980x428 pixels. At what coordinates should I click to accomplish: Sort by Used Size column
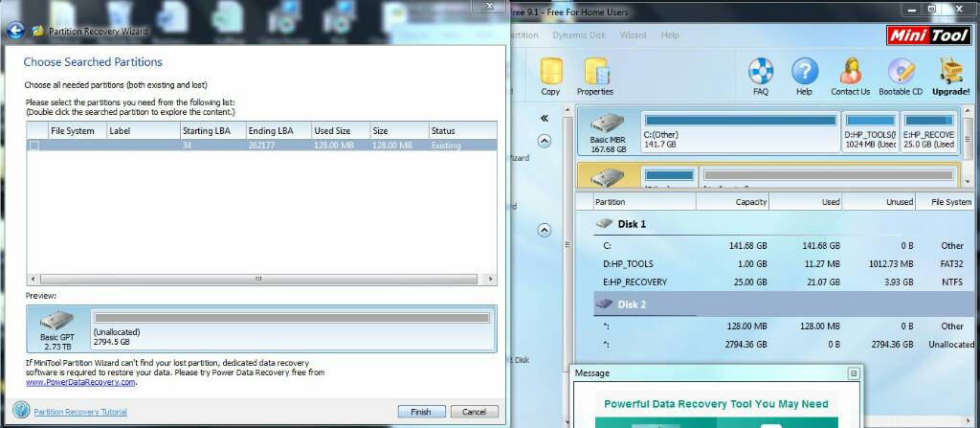[x=340, y=131]
